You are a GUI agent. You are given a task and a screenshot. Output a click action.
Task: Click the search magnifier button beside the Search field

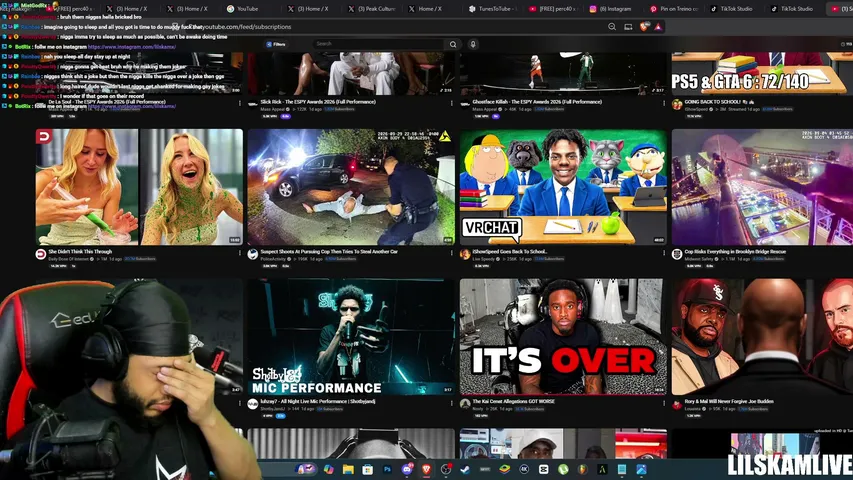453,44
